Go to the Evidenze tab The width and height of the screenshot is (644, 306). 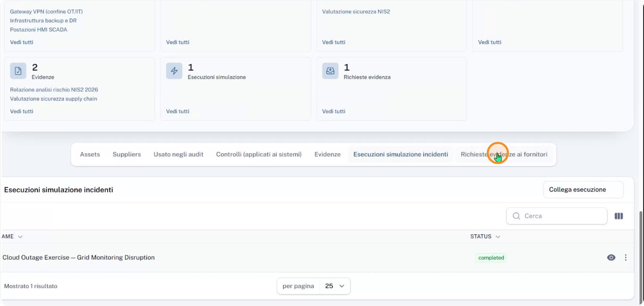[x=327, y=154]
